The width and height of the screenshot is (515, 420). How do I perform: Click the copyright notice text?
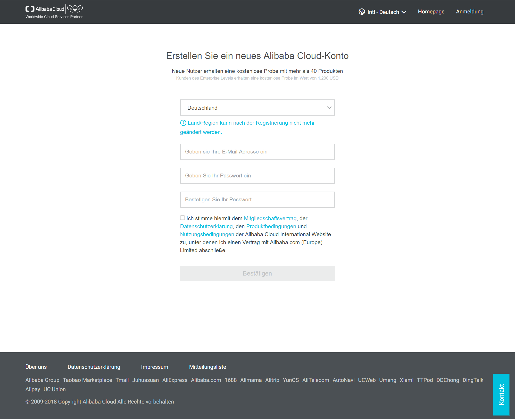point(99,402)
